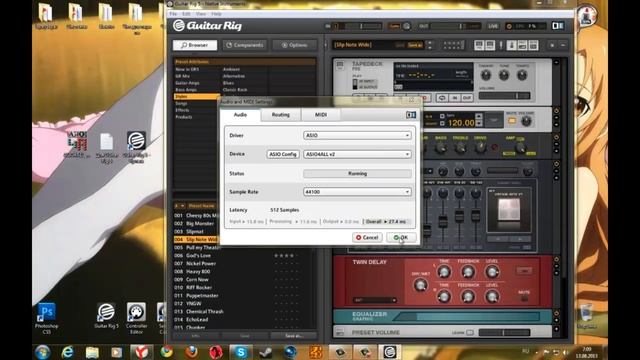
Task: Adjust the header input level slider
Action: click(357, 26)
